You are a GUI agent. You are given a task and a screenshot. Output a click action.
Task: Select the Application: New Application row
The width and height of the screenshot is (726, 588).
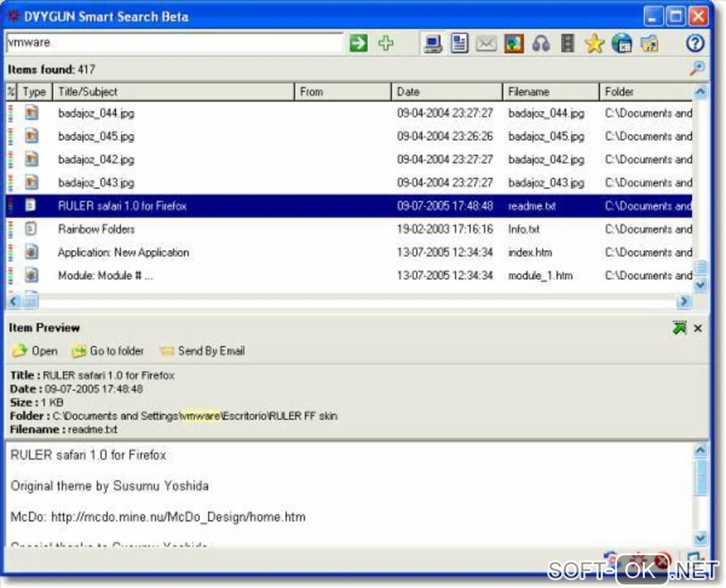point(349,252)
